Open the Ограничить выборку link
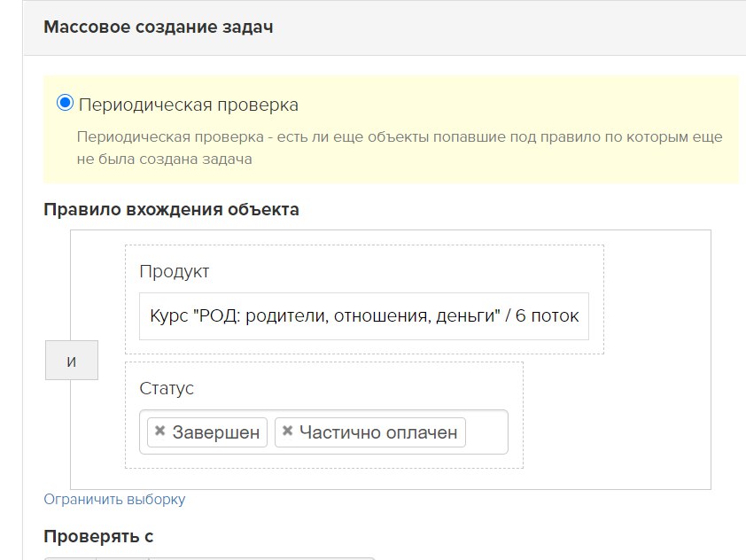746x560 pixels. click(x=114, y=499)
